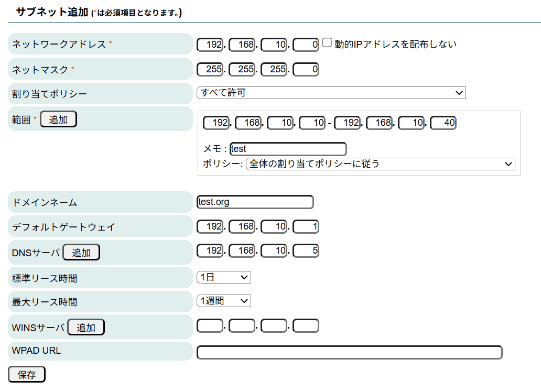
Task: Open the 割り当てポリシー dropdown
Action: [x=331, y=93]
